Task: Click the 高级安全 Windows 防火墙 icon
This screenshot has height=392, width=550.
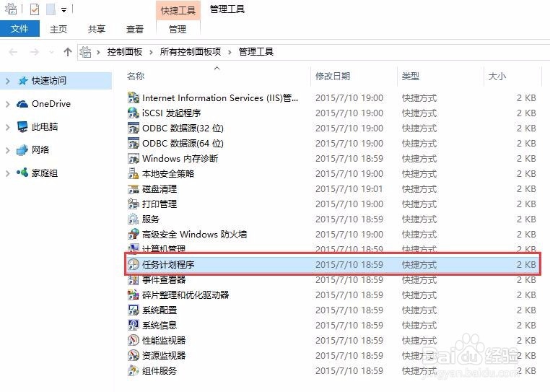Action: tap(134, 234)
